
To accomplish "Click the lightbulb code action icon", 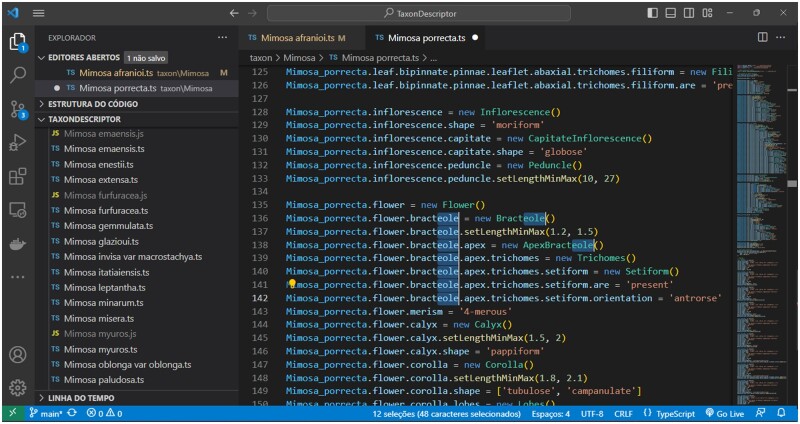I will click(292, 284).
